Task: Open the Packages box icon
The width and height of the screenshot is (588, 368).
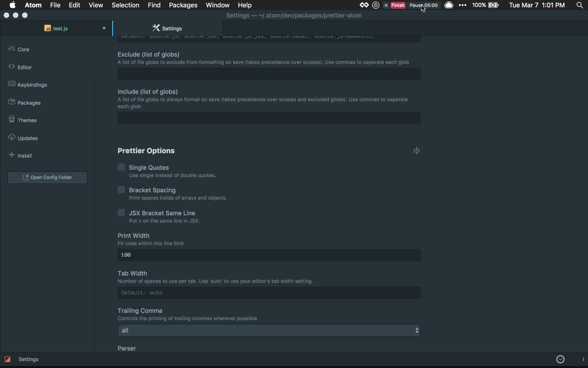Action: pyautogui.click(x=11, y=102)
